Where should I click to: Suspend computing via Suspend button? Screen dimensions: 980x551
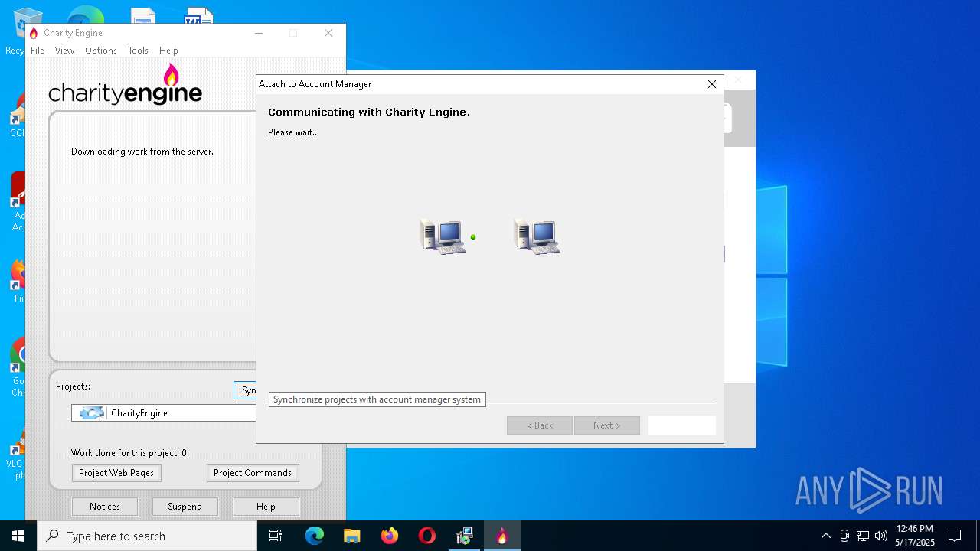pos(185,507)
